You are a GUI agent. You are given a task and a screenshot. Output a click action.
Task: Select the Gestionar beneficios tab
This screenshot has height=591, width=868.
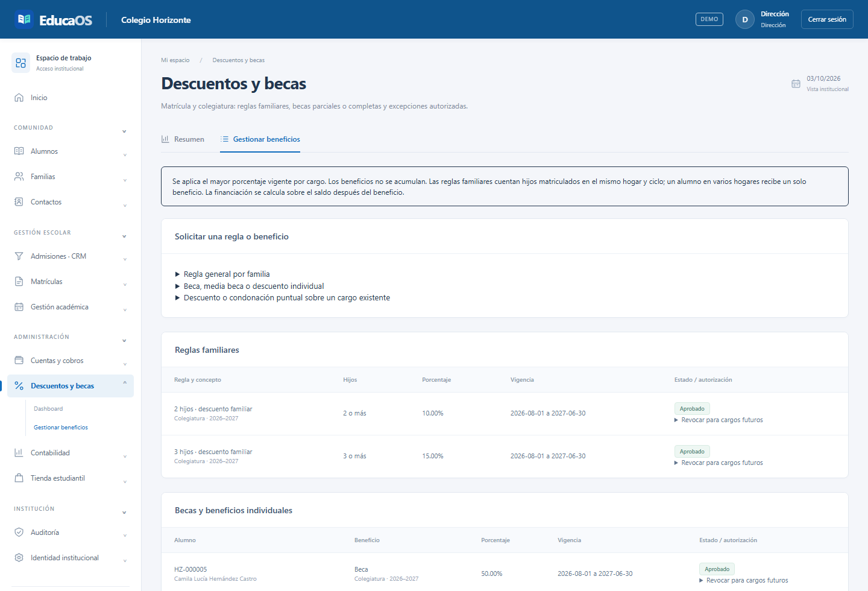pos(260,139)
